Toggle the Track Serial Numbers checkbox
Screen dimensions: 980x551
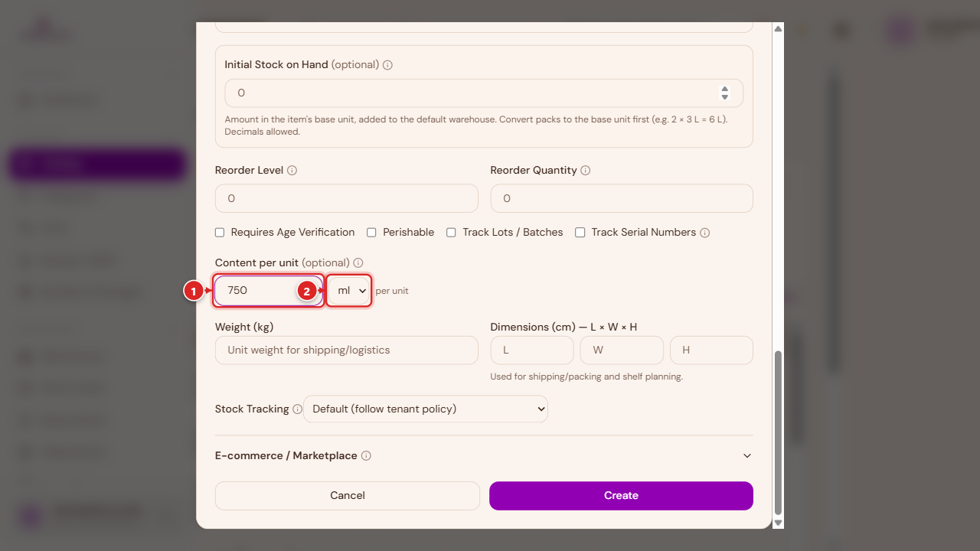tap(580, 233)
